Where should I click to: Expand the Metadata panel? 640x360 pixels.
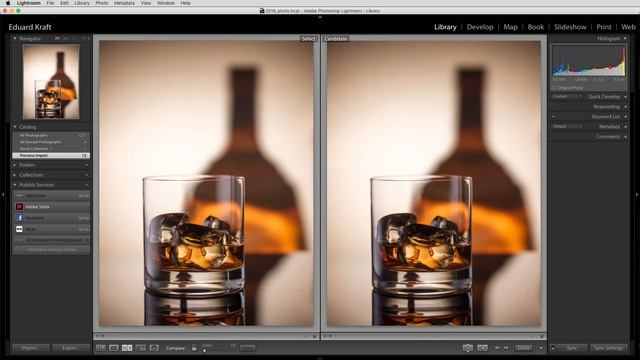(626, 127)
